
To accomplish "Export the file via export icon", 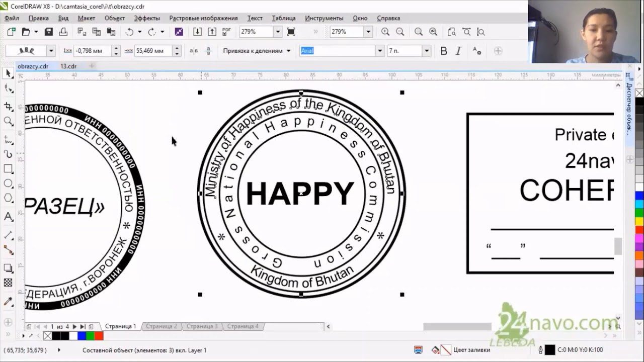I will [212, 32].
